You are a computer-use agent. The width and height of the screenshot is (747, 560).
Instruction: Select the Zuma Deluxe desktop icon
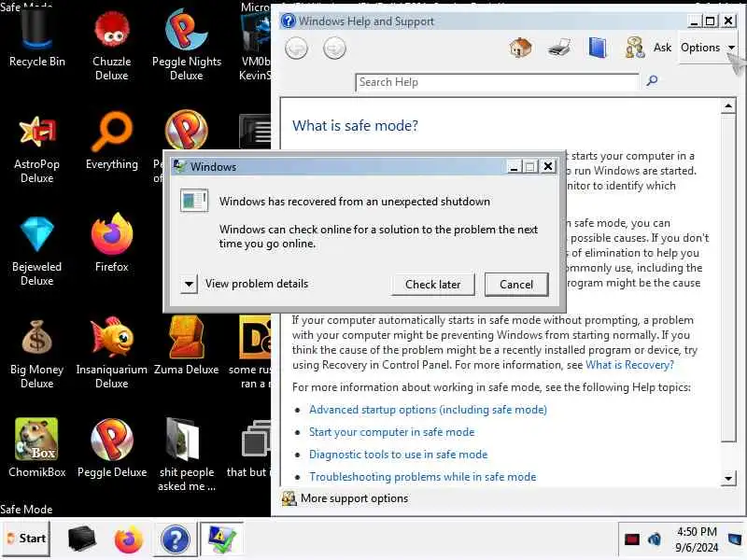tap(186, 346)
